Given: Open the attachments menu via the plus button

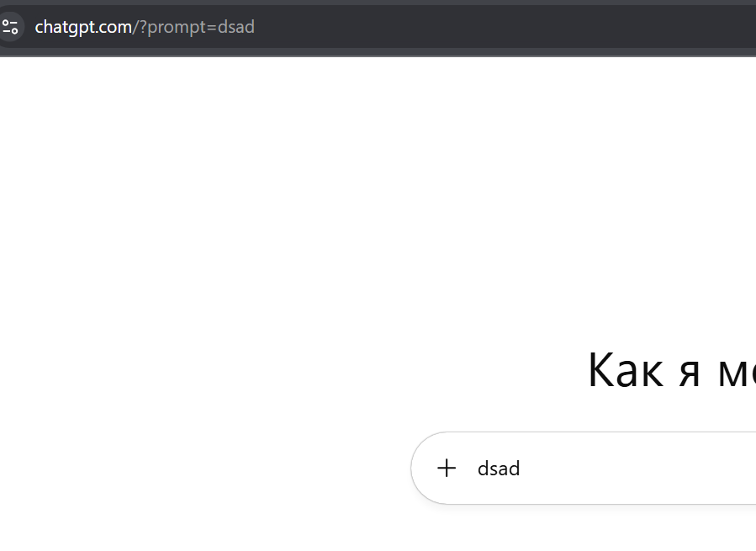Looking at the screenshot, I should pyautogui.click(x=447, y=469).
